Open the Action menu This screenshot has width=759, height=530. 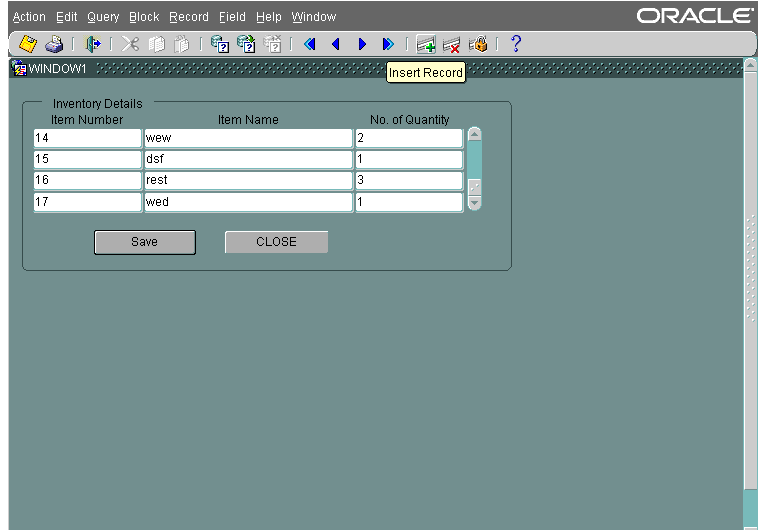29,17
